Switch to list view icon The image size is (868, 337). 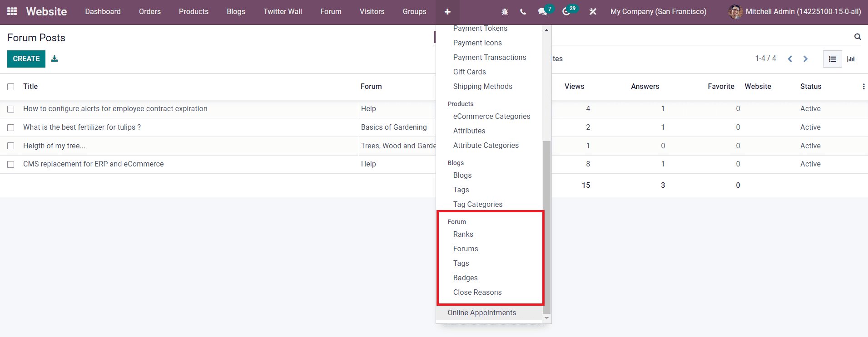coord(833,59)
